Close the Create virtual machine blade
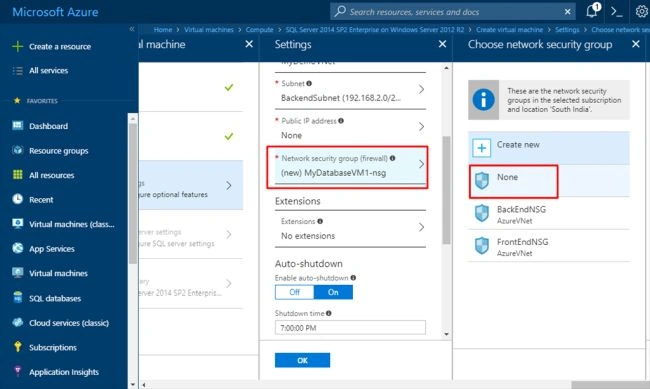This screenshot has width=650, height=389. pos(249,44)
